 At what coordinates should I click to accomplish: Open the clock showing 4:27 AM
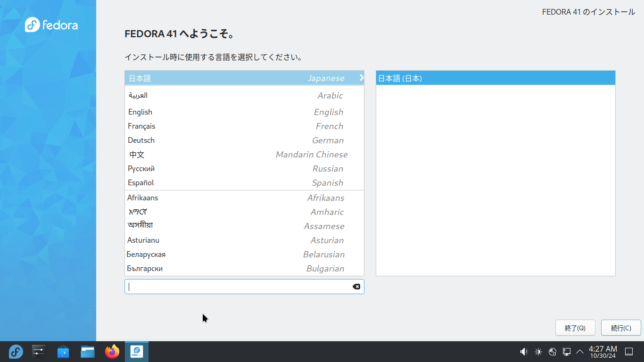point(603,352)
